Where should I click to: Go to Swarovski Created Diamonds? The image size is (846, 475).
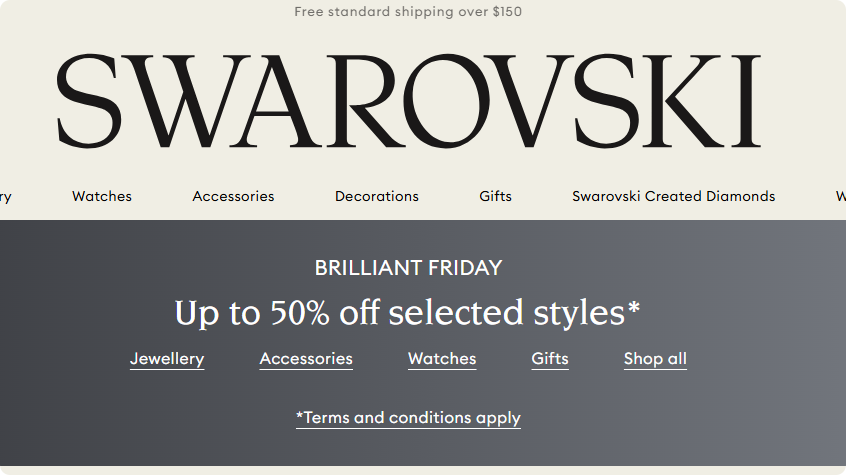coord(673,197)
